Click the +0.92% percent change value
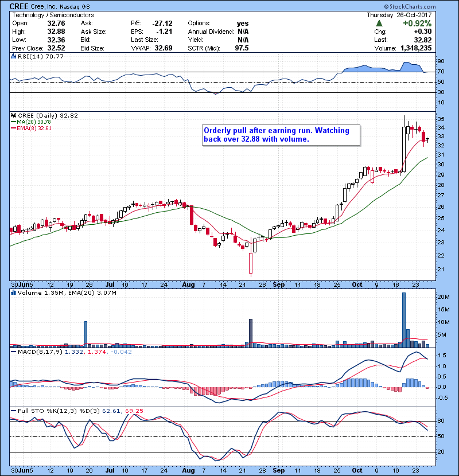The height and width of the screenshot is (476, 459). pos(417,24)
